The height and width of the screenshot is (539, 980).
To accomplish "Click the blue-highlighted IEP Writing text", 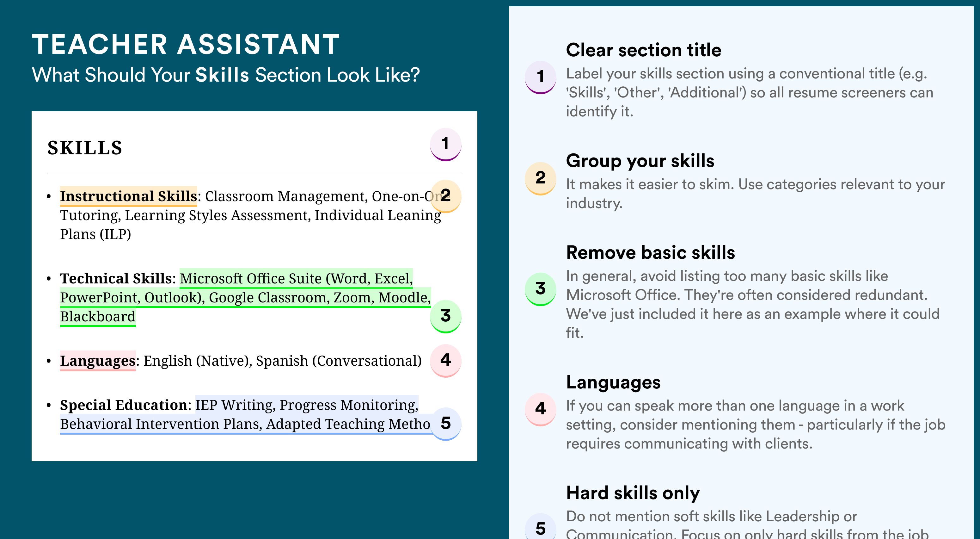I will pos(235,405).
